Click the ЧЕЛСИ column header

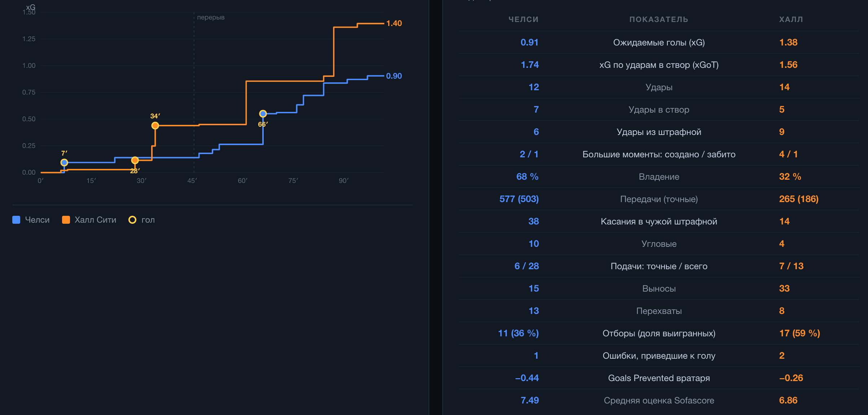(523, 19)
